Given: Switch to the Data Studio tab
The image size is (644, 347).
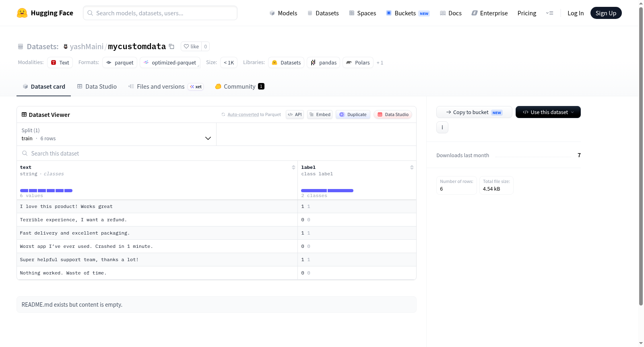Looking at the screenshot, I should (x=97, y=86).
